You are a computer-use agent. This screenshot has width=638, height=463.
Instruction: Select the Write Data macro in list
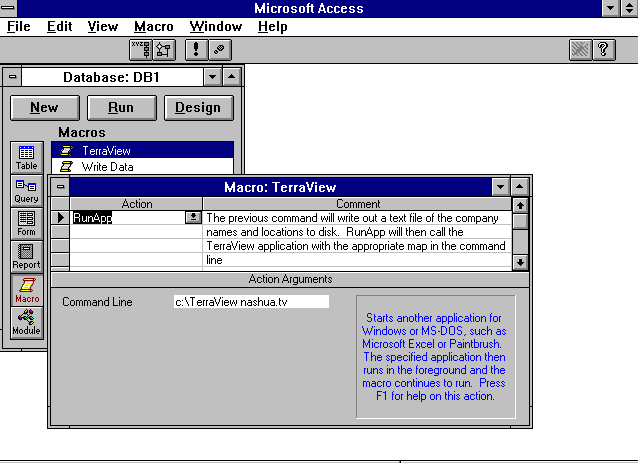(x=107, y=167)
